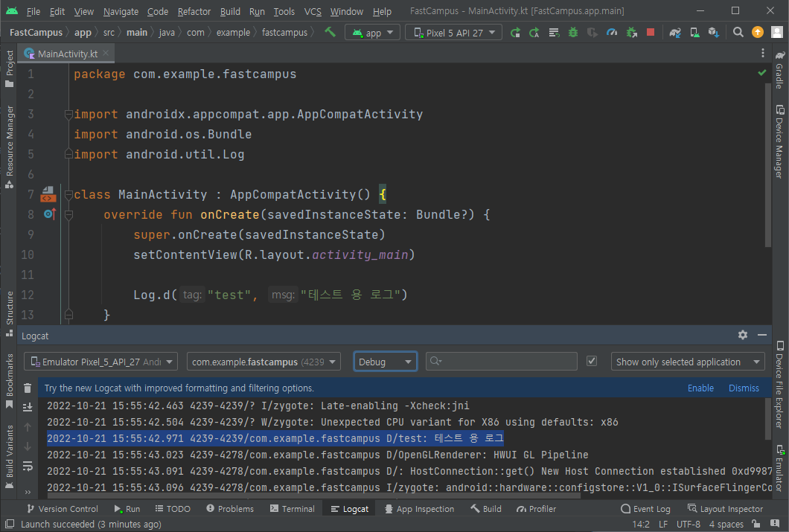This screenshot has height=532, width=789.
Task: Open the File menu
Action: [x=33, y=11]
